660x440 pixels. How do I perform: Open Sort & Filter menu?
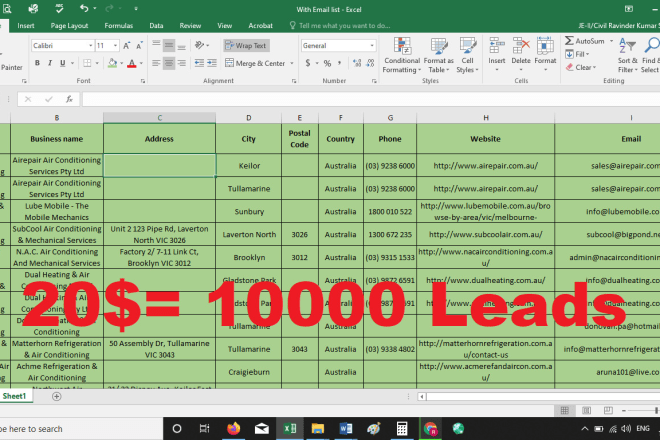pos(628,55)
